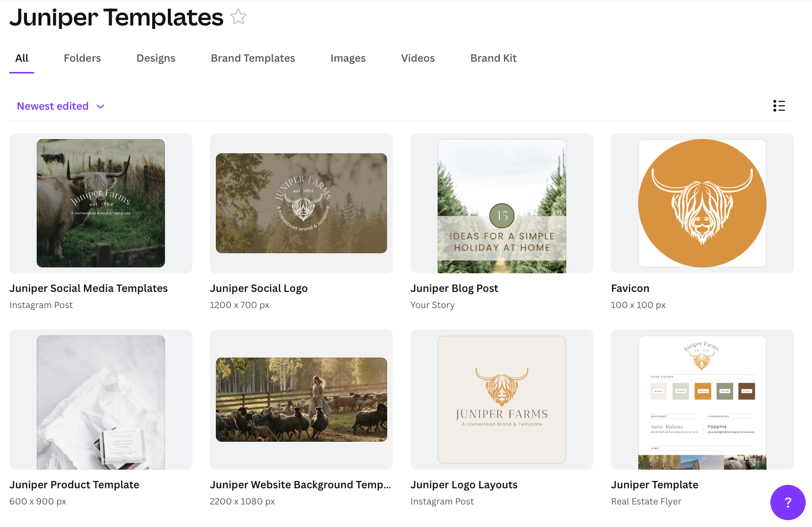
Task: Click the Juniper Blog Post title
Action: [x=454, y=288]
